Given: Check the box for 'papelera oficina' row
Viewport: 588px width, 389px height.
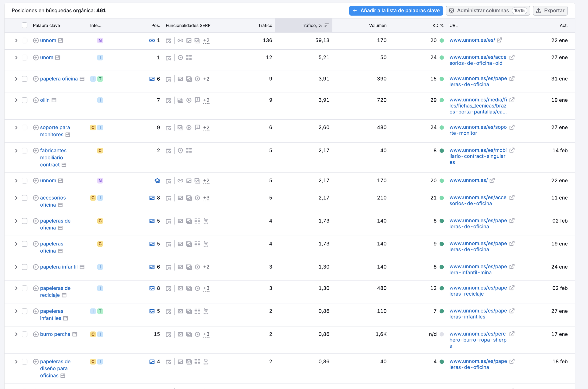Looking at the screenshot, I should tap(24, 79).
